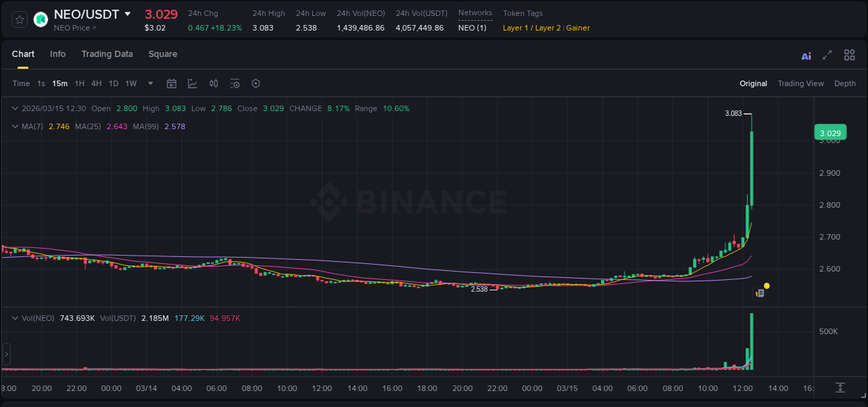868x407 pixels.
Task: Open the NEO/USDT pair selector dropdown
Action: tap(127, 13)
